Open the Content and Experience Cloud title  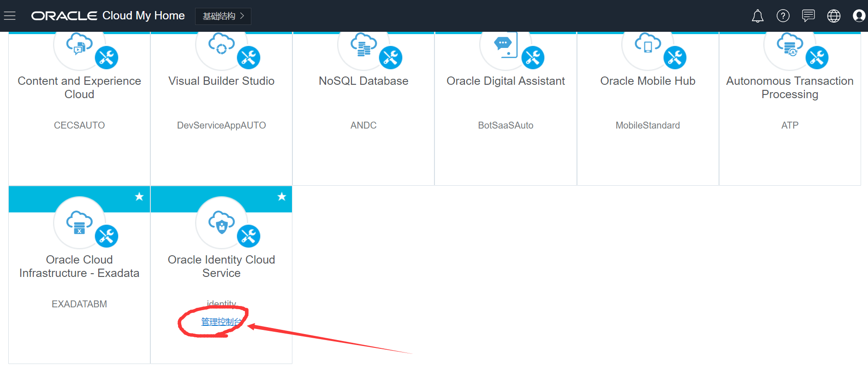click(x=79, y=88)
